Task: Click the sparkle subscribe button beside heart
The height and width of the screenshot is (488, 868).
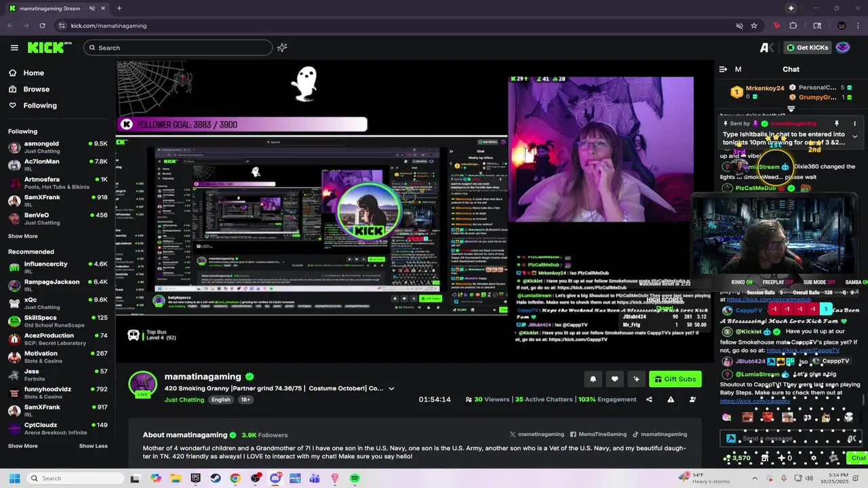Action: click(636, 379)
